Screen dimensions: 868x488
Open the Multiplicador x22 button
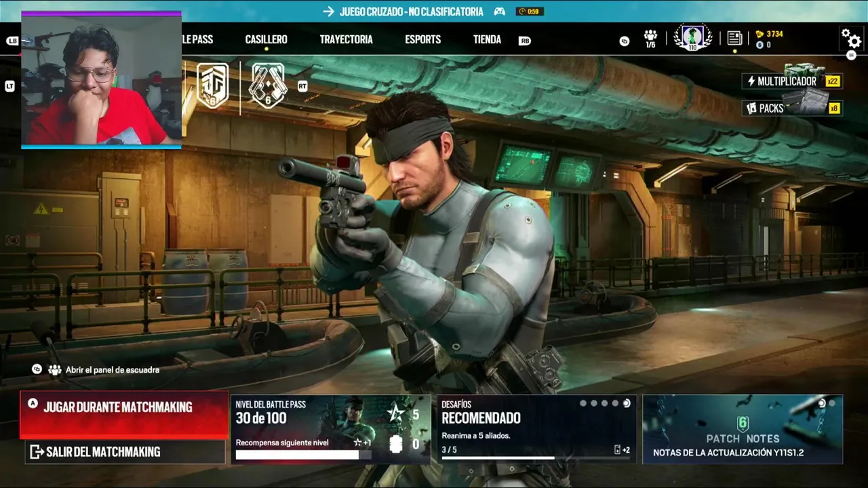[x=791, y=81]
